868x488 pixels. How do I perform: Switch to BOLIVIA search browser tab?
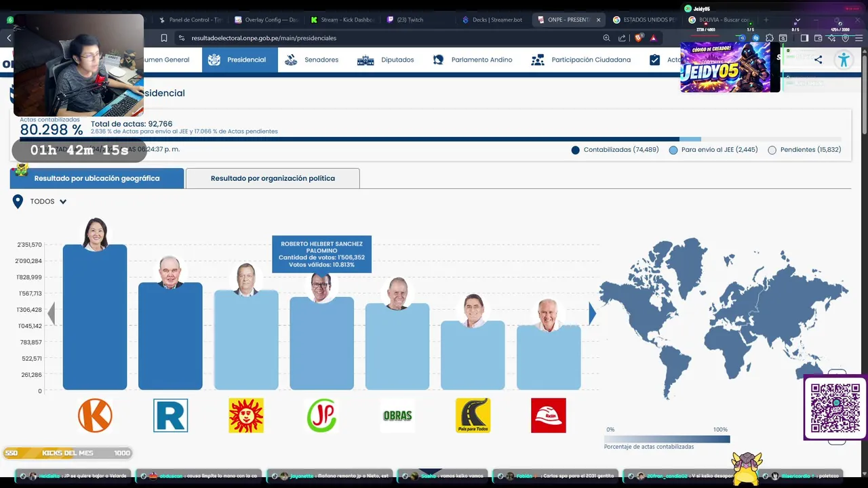tap(719, 20)
